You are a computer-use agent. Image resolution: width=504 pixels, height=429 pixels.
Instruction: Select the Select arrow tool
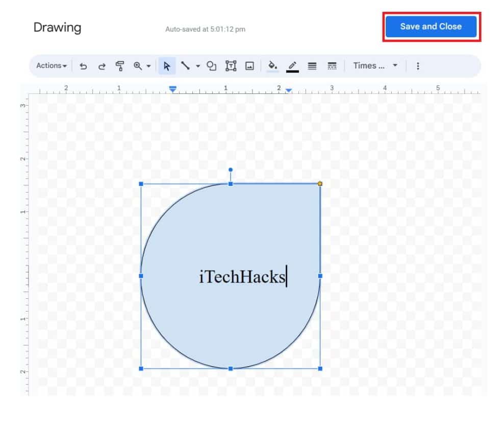(167, 65)
